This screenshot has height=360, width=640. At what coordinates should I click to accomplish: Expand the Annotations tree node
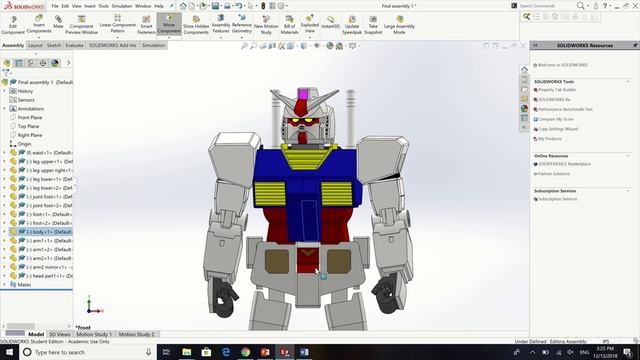pos(4,109)
